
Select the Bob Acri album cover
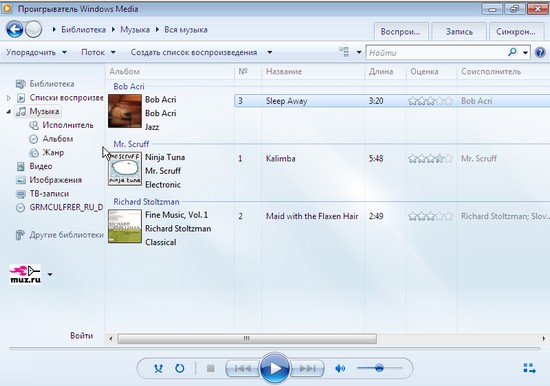coord(125,111)
